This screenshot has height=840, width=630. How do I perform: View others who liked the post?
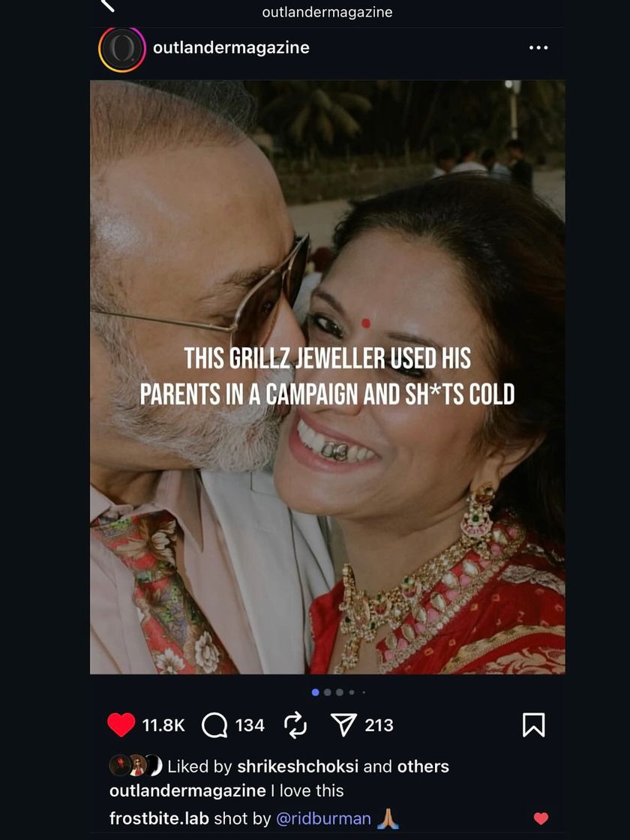[423, 766]
